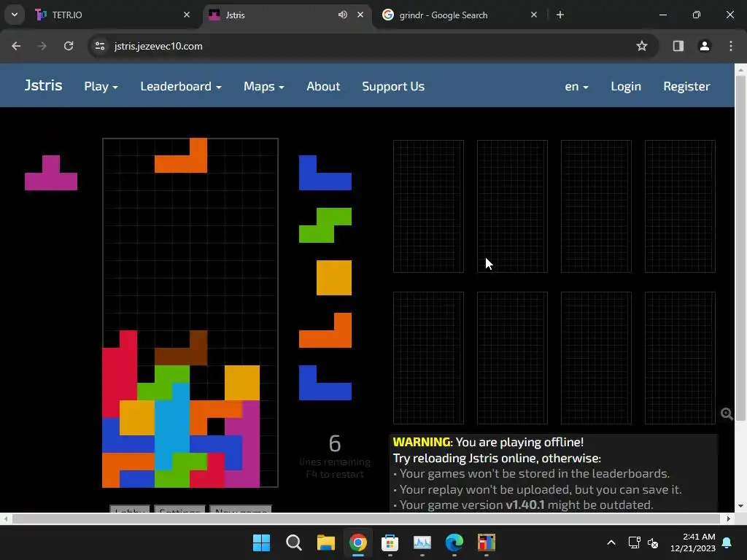This screenshot has width=747, height=560.
Task: Click the scroll-left arrow of the horizontal scrollbar
Action: point(5,518)
